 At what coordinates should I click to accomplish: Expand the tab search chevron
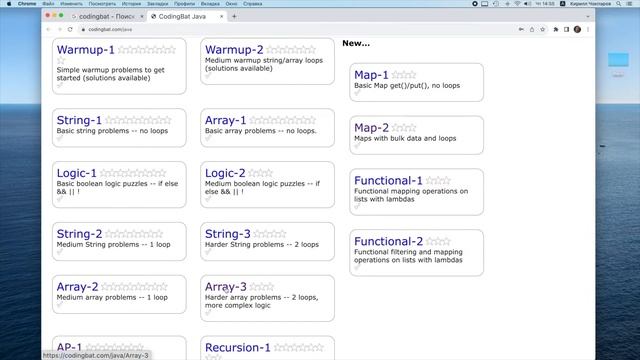(588, 16)
